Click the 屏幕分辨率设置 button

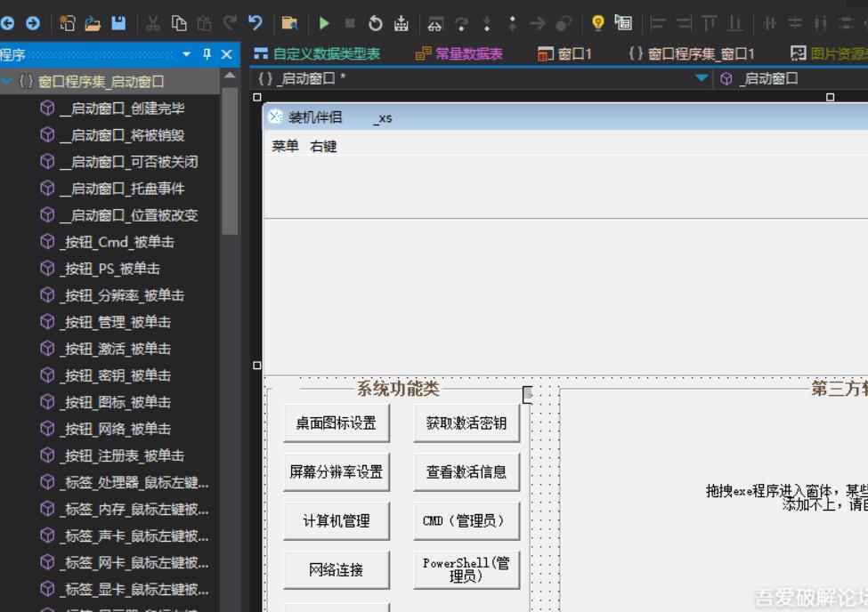click(336, 472)
